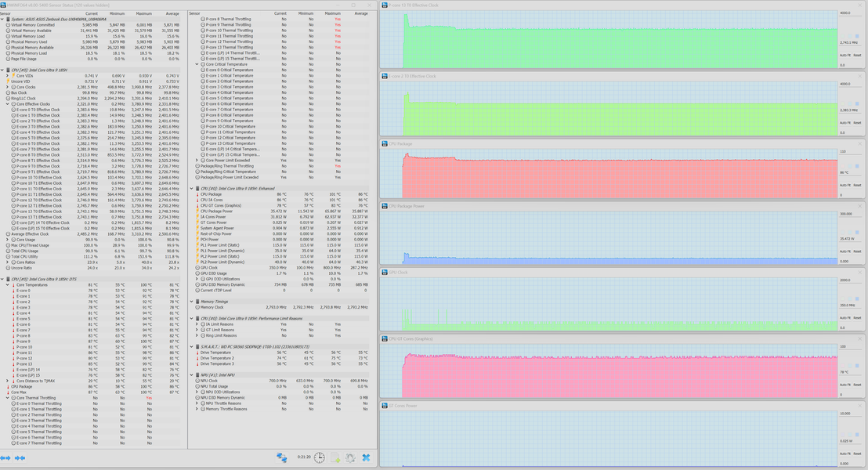Start logging with the sheet-plus icon
Image resolution: width=868 pixels, height=470 pixels.
(335, 457)
